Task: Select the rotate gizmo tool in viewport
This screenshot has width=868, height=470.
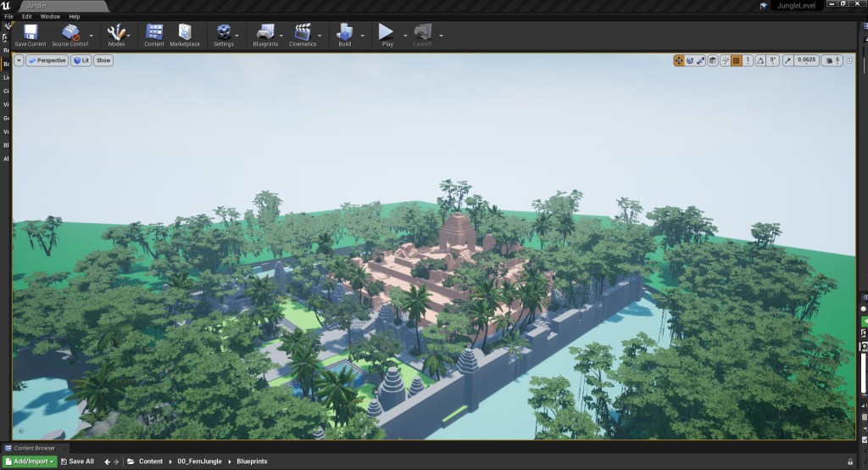Action: coord(690,60)
